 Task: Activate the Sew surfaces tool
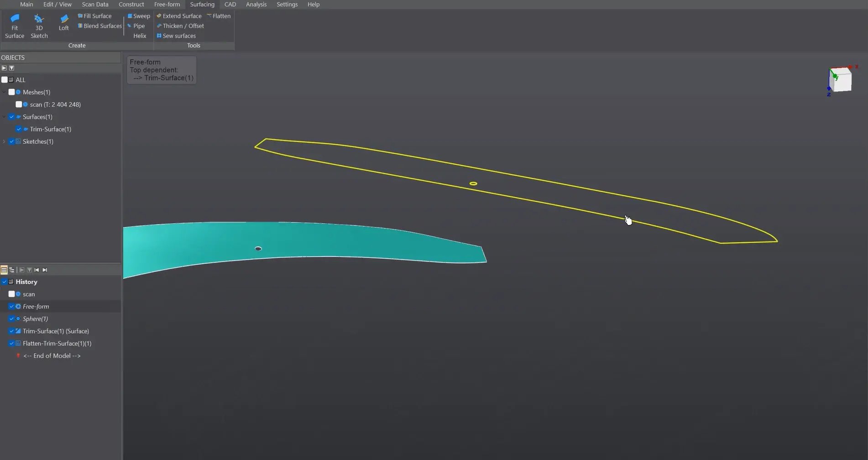(x=176, y=36)
